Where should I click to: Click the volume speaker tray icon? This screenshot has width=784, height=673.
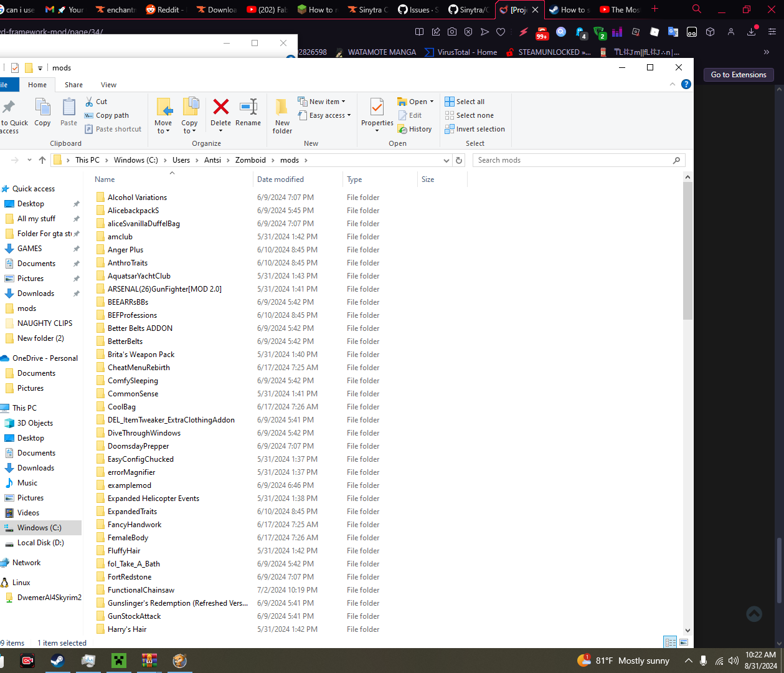pos(734,661)
